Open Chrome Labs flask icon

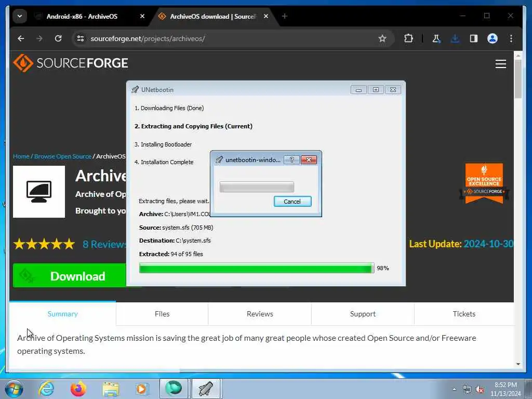coord(436,38)
